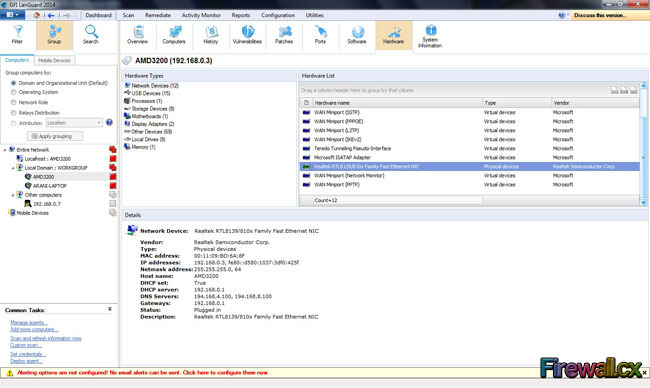Open the Utilities tab
The height and width of the screenshot is (388, 650).
click(x=315, y=15)
